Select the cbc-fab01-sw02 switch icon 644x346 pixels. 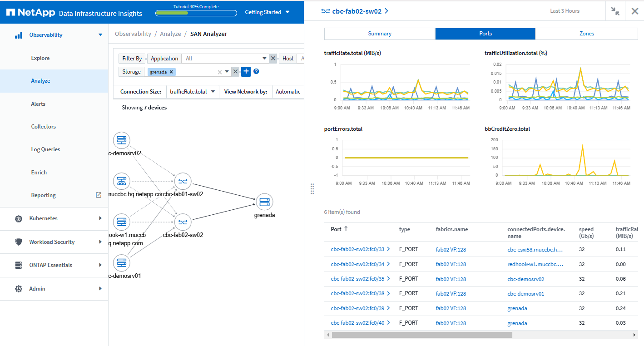point(183,181)
